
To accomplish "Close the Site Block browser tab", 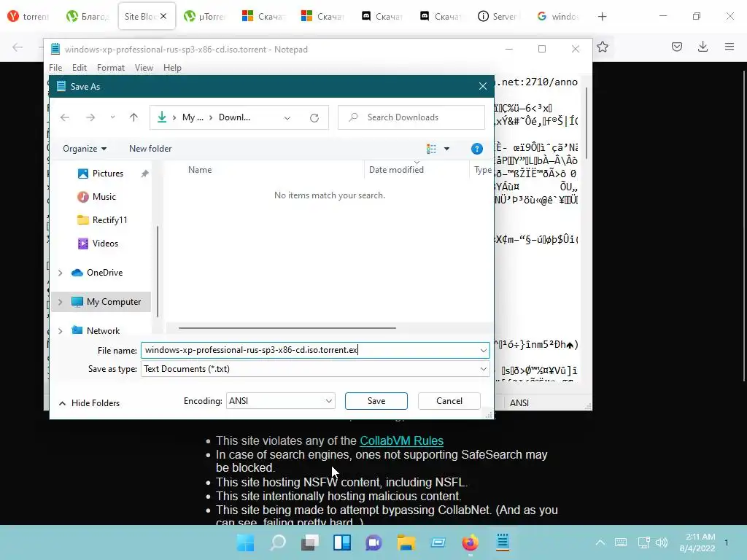I will click(163, 16).
